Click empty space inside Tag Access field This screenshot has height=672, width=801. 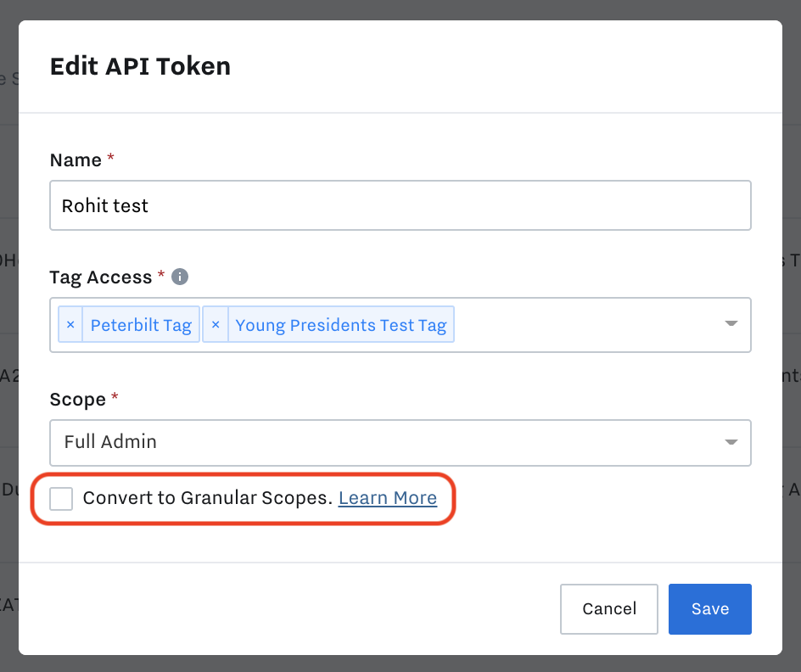pos(585,325)
